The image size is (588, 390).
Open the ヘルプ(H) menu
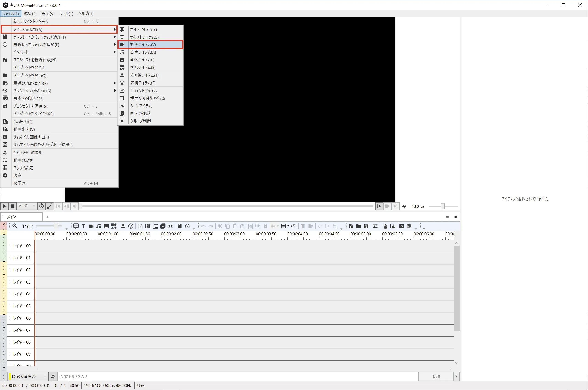click(86, 14)
